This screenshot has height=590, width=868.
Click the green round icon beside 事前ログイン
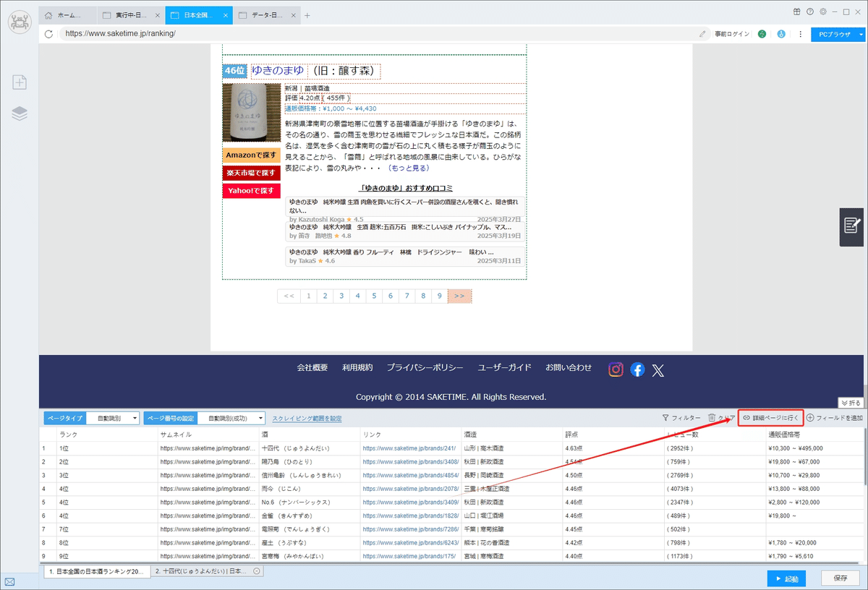click(x=762, y=33)
